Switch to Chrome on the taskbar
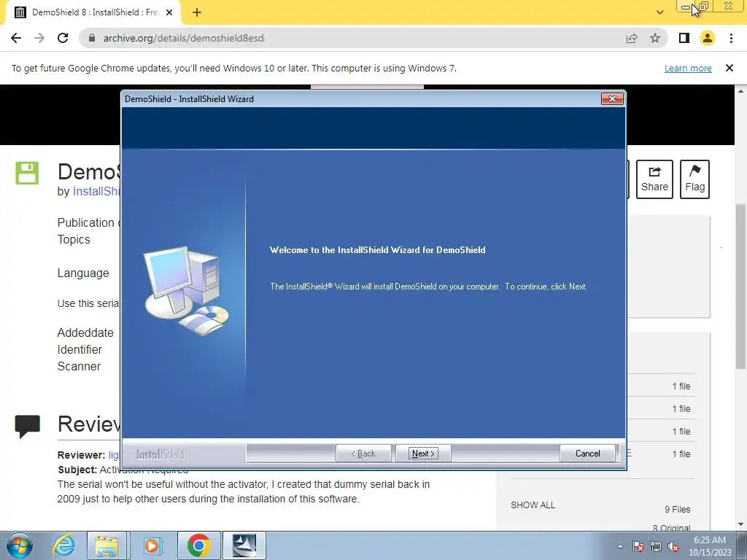This screenshot has height=560, width=747. click(198, 545)
